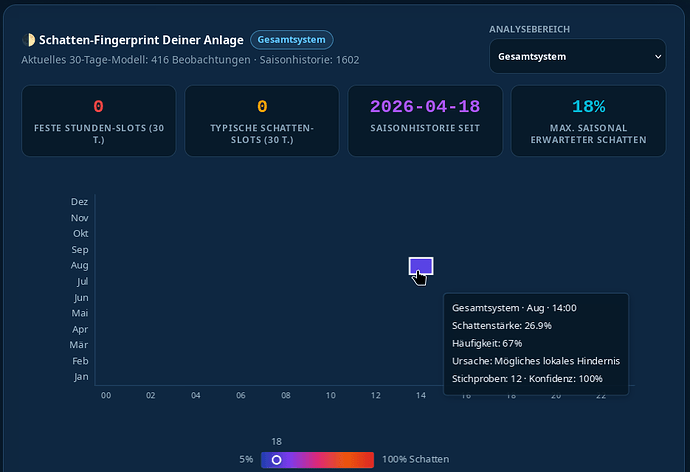Click the 14 hour axis label
690x472 pixels.
tap(421, 395)
